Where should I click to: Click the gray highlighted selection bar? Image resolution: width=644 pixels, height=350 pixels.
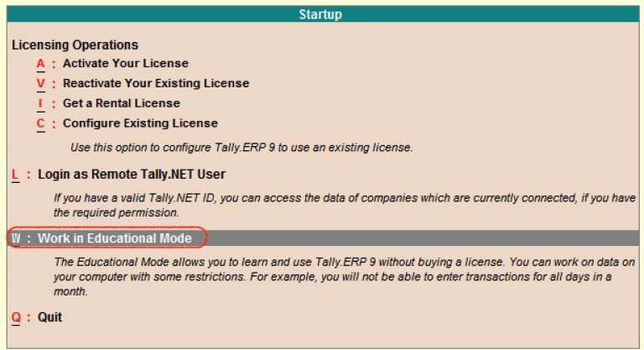click(x=323, y=238)
